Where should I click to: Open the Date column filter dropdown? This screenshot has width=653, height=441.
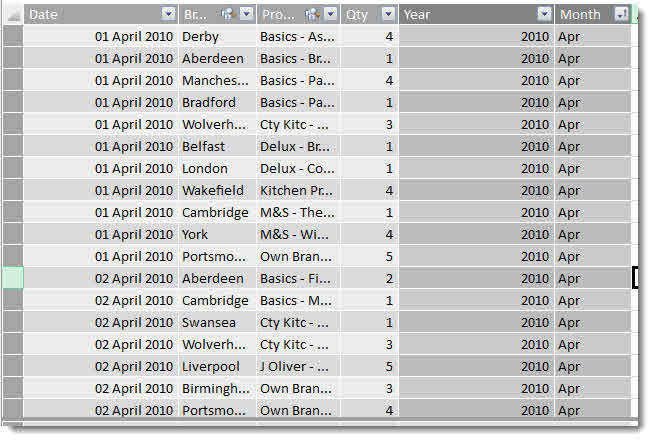[168, 14]
